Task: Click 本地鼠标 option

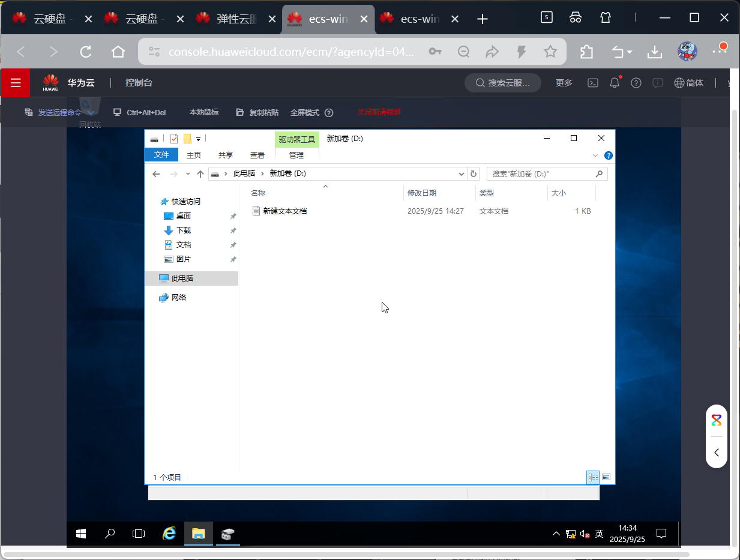Action: click(204, 112)
